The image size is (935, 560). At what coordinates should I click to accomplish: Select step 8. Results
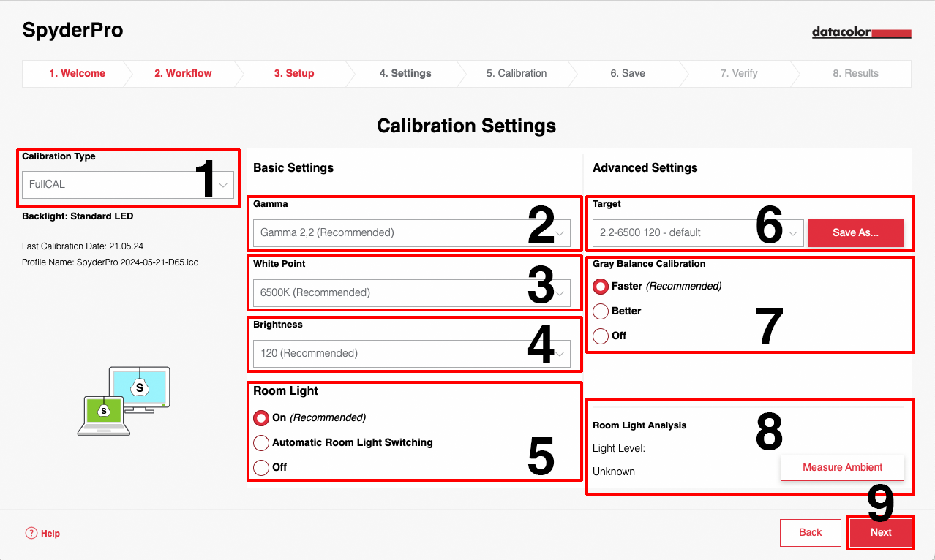coord(855,73)
